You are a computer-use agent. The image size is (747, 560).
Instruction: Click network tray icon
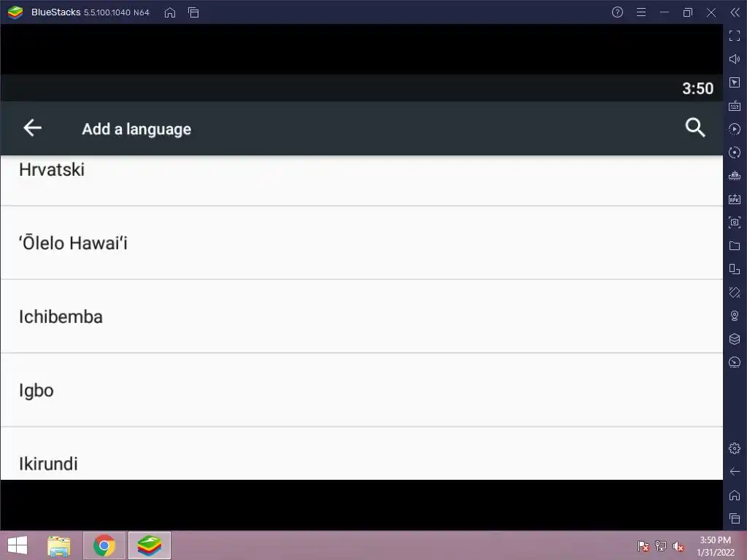(661, 546)
